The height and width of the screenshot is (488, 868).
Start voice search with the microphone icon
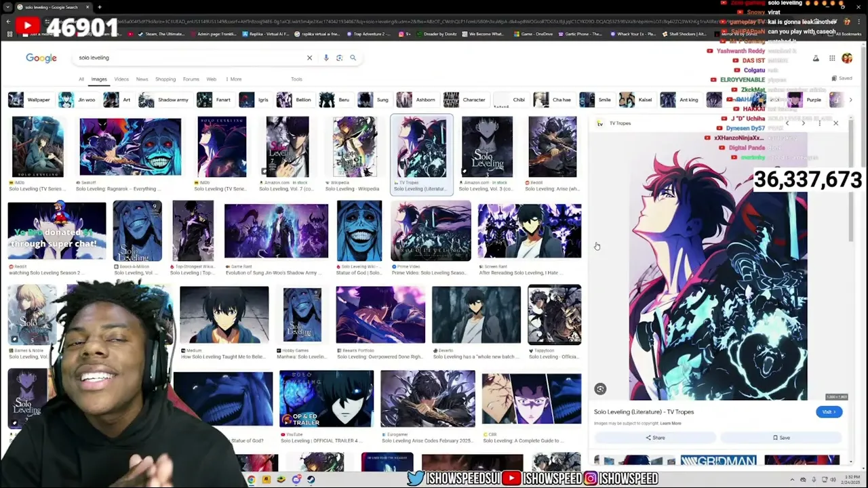pyautogui.click(x=326, y=58)
